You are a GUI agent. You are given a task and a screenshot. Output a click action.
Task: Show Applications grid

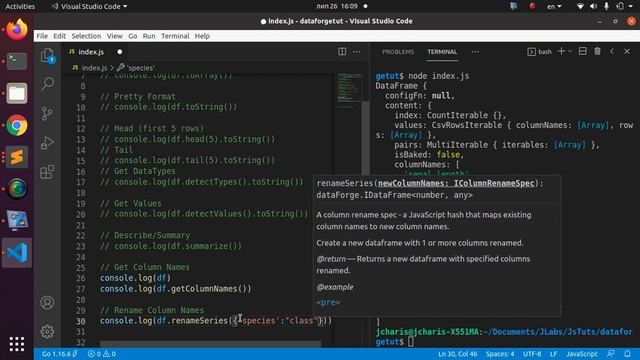[17, 344]
